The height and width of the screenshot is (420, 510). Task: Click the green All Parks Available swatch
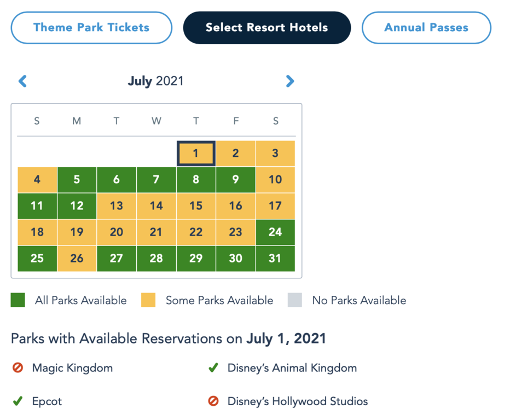coord(18,300)
